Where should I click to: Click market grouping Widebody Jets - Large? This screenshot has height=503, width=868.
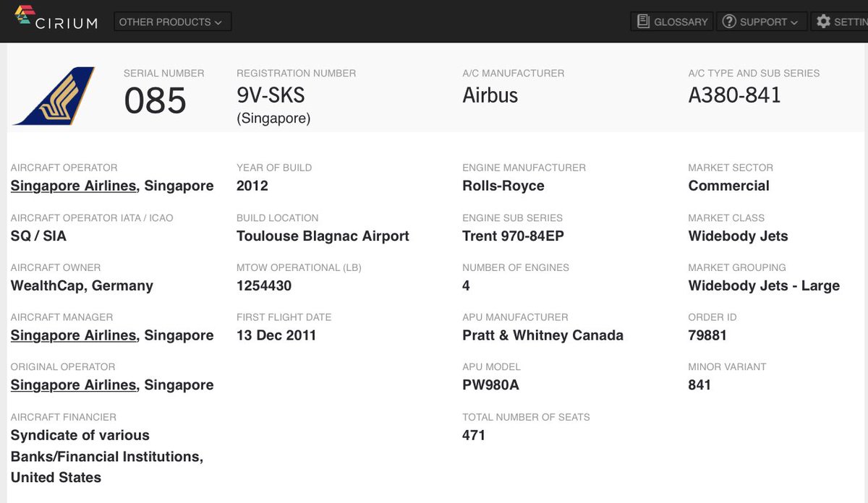[x=764, y=285]
